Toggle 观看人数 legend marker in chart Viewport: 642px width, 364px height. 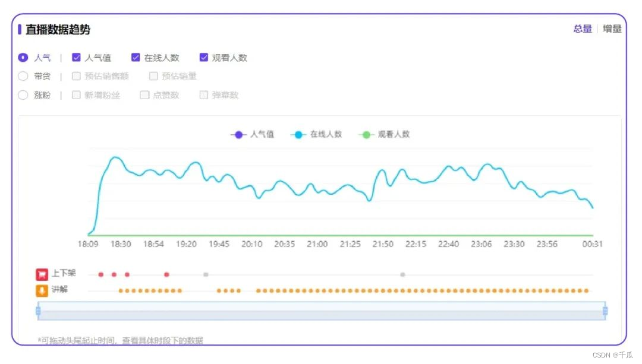coord(366,135)
